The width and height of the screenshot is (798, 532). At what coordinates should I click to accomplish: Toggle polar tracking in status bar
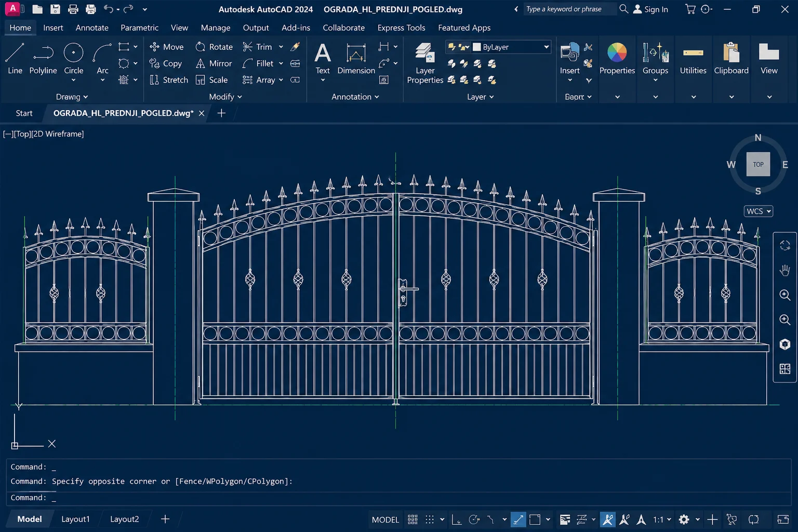click(x=474, y=520)
